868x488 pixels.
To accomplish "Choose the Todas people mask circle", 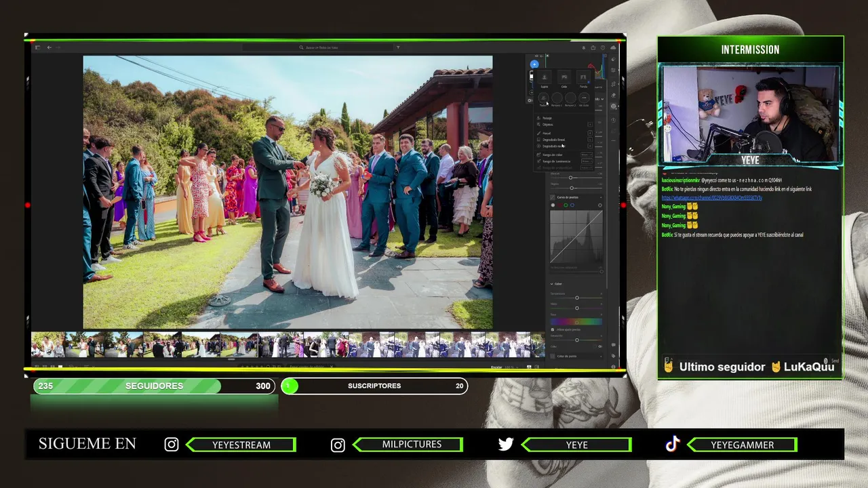I will [543, 98].
